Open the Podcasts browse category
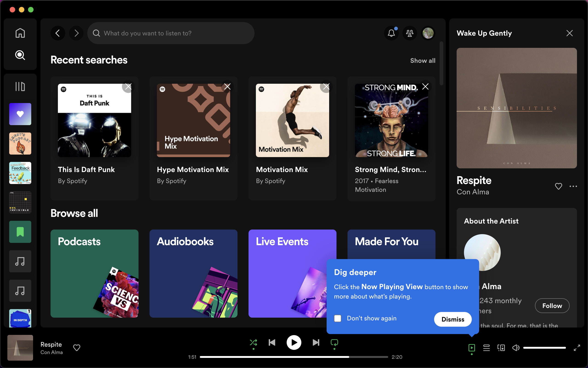The height and width of the screenshot is (368, 588). (x=95, y=273)
